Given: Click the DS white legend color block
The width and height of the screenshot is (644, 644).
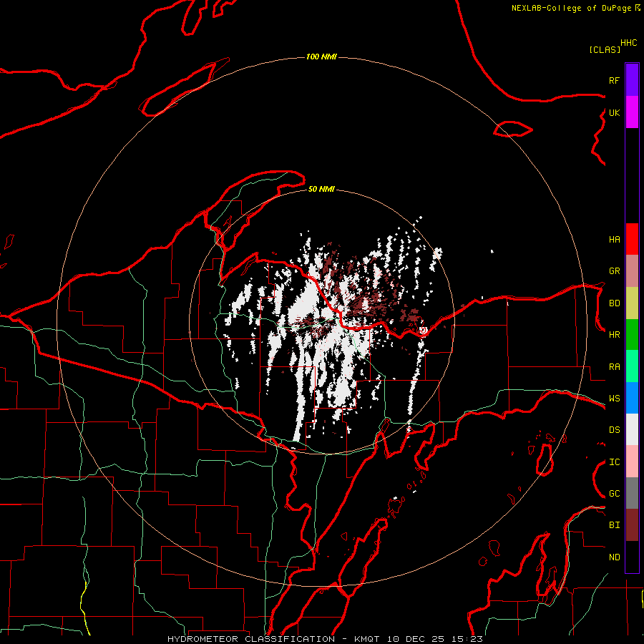Looking at the screenshot, I should pyautogui.click(x=632, y=429).
